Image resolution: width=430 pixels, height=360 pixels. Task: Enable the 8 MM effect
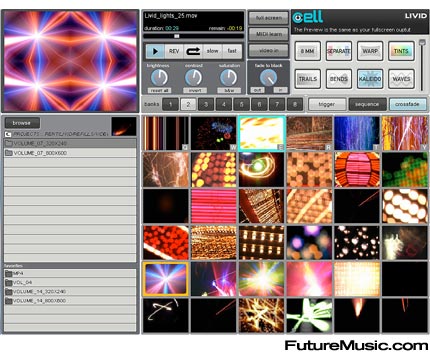pos(307,51)
